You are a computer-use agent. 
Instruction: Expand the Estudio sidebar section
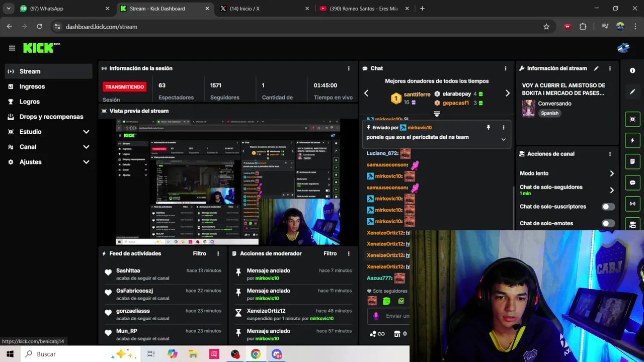click(86, 132)
